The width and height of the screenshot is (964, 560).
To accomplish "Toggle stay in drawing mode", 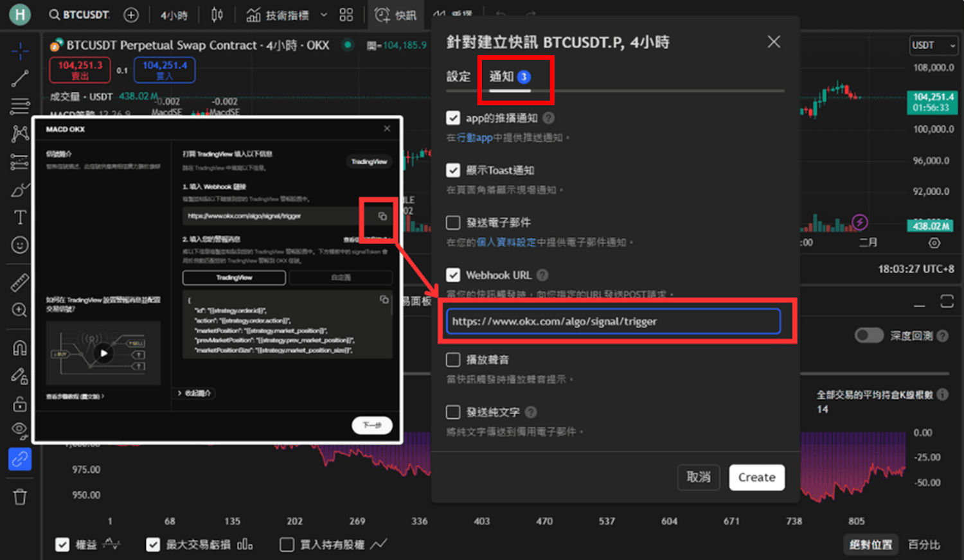I will (x=20, y=376).
